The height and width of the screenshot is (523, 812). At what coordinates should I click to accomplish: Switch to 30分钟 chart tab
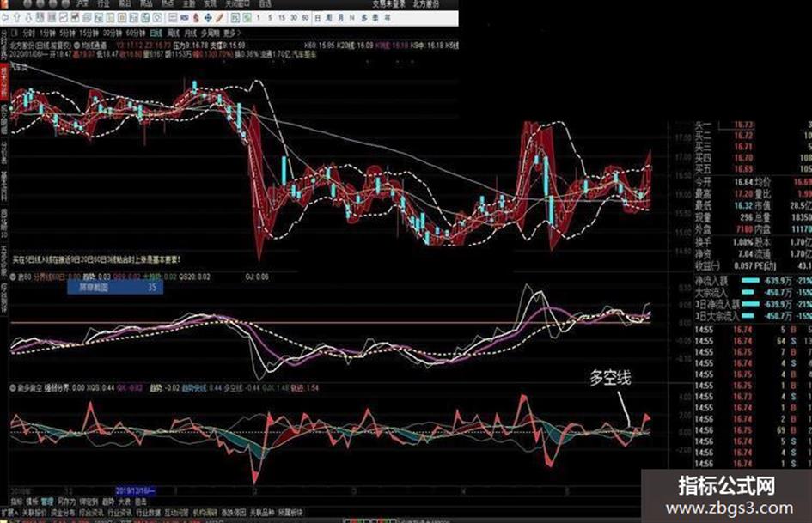[x=113, y=33]
